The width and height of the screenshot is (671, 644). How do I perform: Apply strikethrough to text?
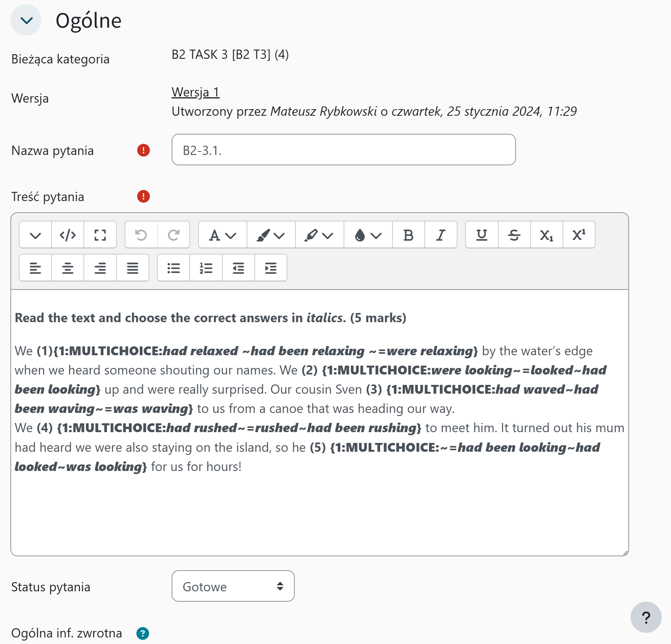514,235
